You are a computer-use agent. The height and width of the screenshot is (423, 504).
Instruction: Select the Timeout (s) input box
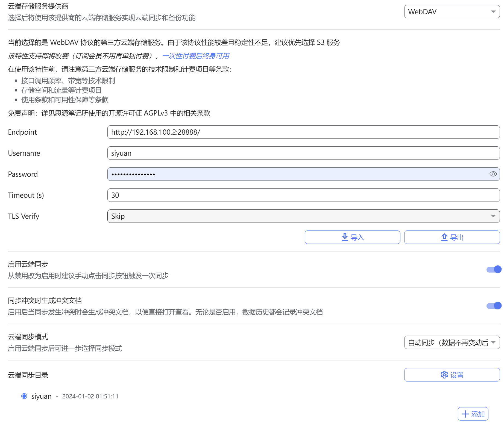coord(303,195)
